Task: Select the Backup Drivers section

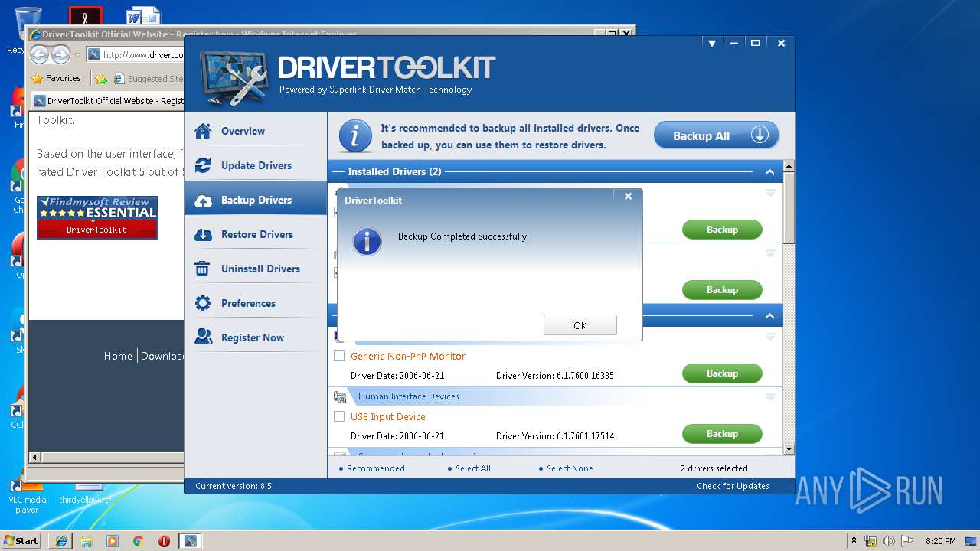Action: 256,200
